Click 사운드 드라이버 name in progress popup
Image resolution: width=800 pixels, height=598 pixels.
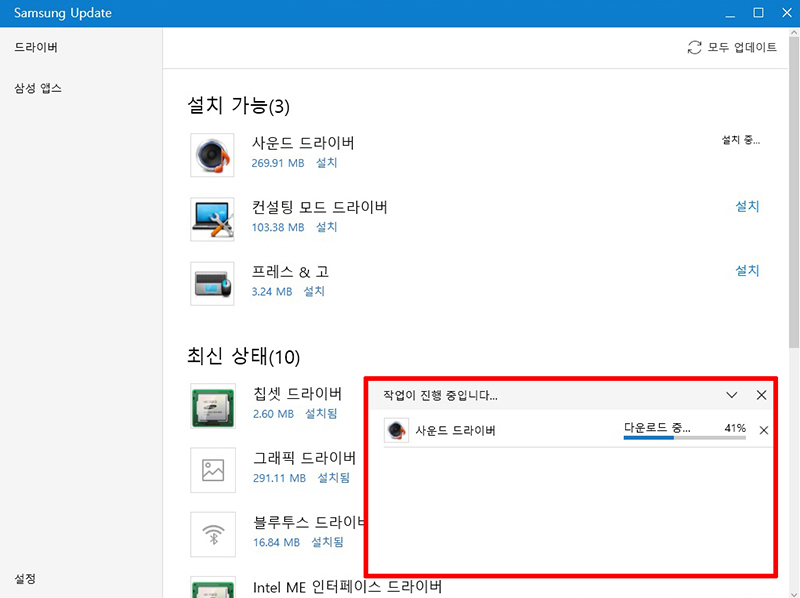455,431
